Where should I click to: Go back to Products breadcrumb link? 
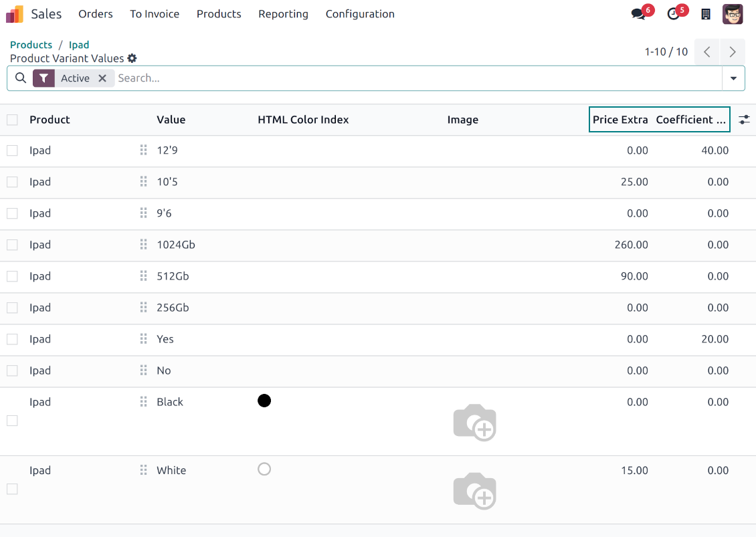coord(31,45)
